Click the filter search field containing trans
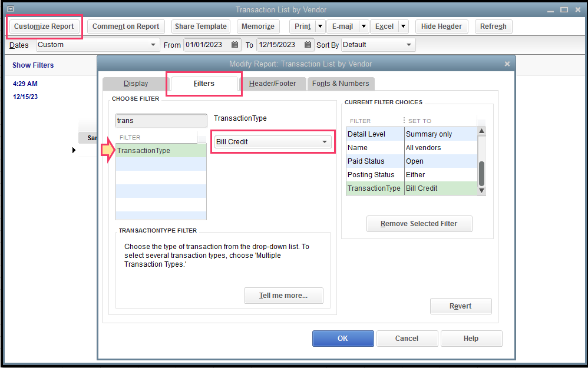Image resolution: width=588 pixels, height=368 pixels. coord(161,121)
